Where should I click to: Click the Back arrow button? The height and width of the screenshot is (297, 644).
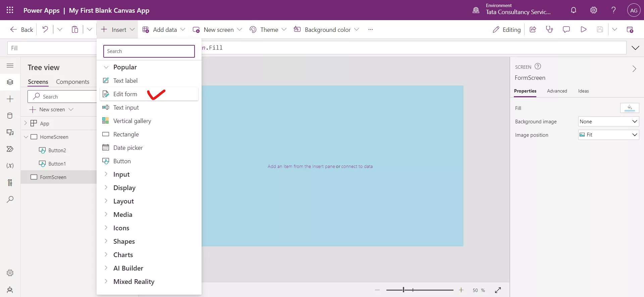[21, 29]
